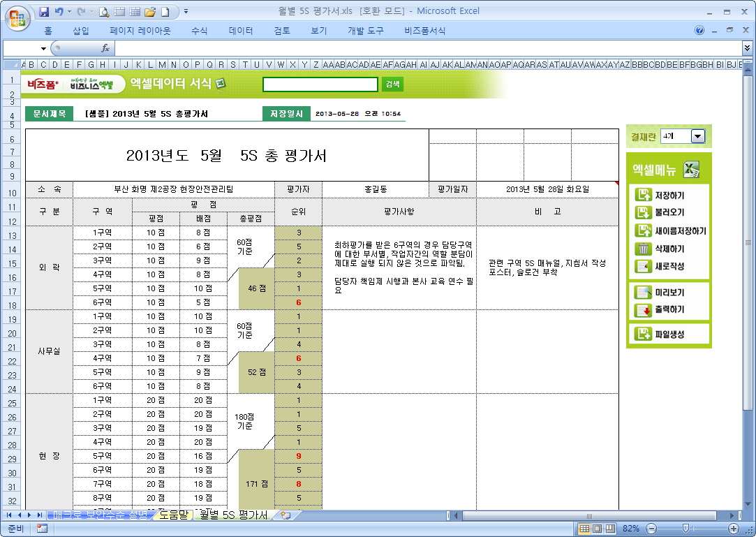Open the Undo history dropdown arrow
Image resolution: width=756 pixels, height=537 pixels.
coord(69,12)
